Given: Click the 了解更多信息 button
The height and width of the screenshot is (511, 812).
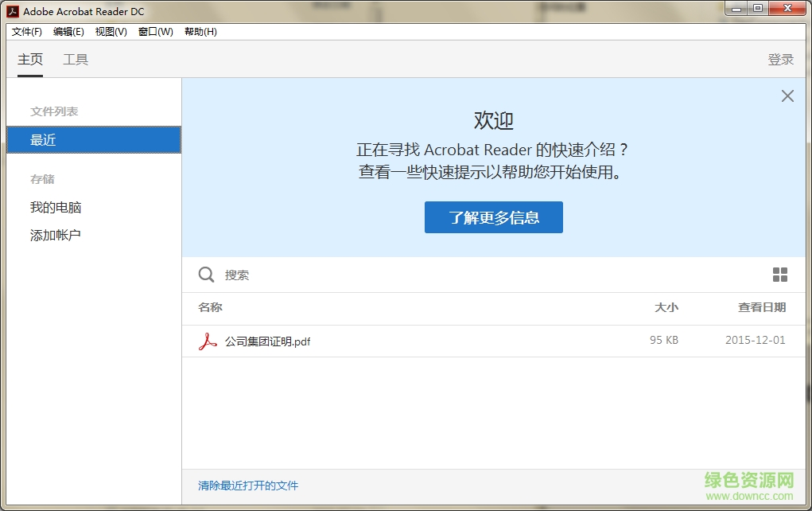Looking at the screenshot, I should (x=493, y=216).
